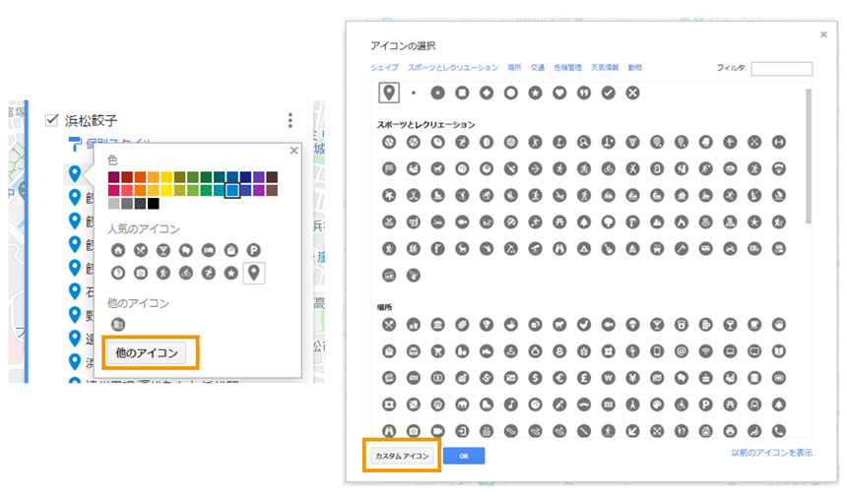Choose the wheelchair accessibility icon
Image resolution: width=847 pixels, height=504 pixels.
[x=682, y=405]
